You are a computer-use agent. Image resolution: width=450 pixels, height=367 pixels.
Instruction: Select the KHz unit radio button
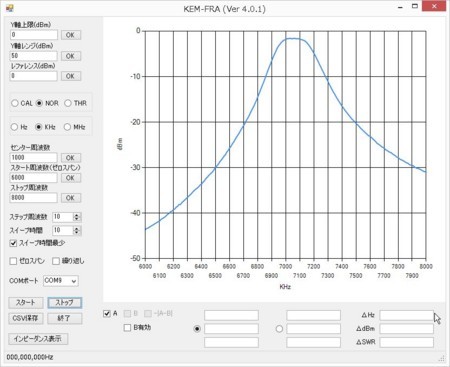(39, 127)
